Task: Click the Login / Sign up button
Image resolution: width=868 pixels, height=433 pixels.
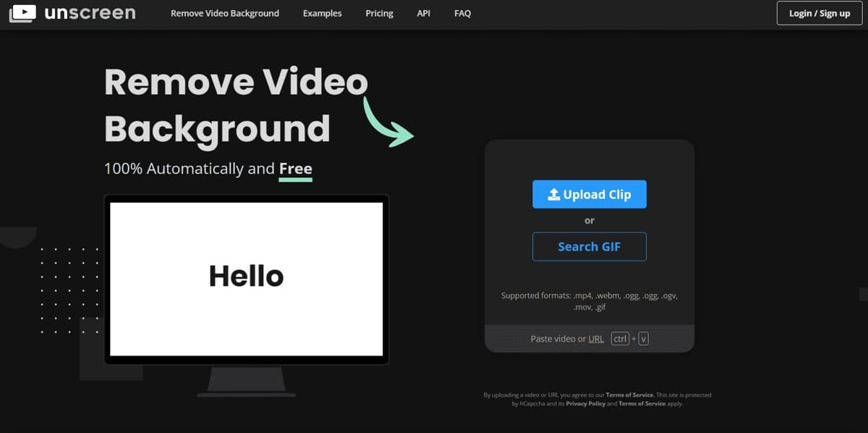Action: coord(820,13)
